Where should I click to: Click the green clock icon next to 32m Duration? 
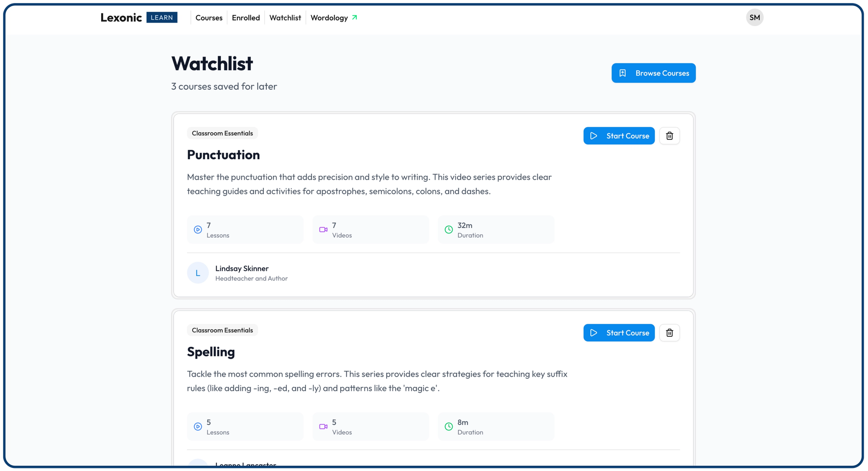[x=448, y=230]
